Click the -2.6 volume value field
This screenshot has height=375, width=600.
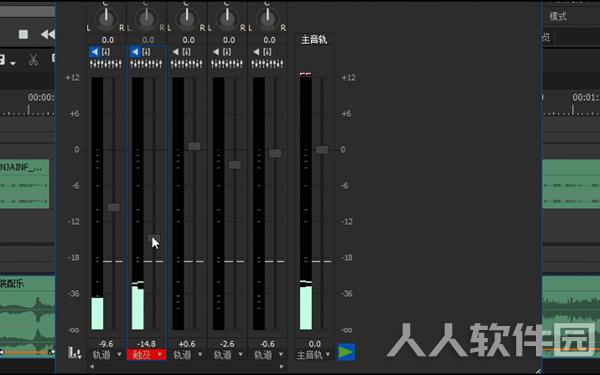(227, 344)
